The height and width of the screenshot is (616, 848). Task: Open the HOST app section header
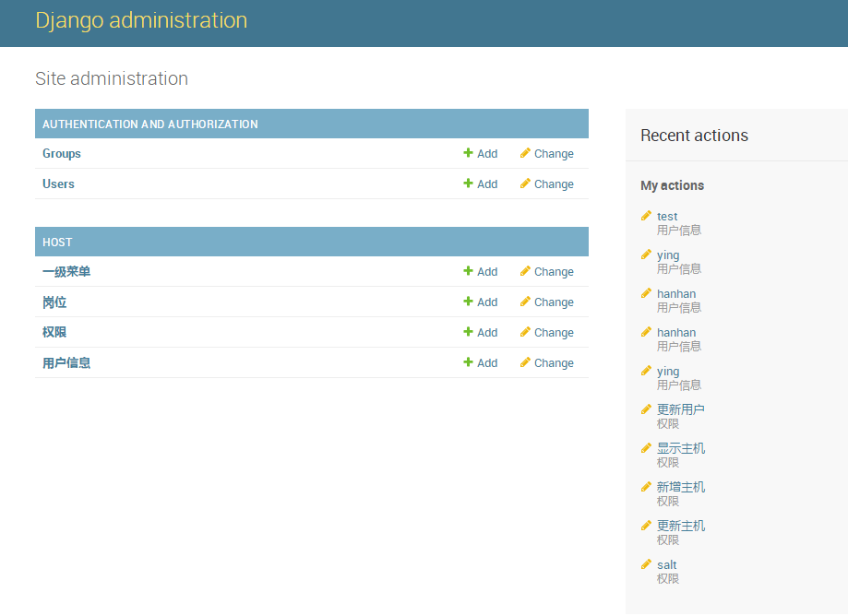[57, 243]
